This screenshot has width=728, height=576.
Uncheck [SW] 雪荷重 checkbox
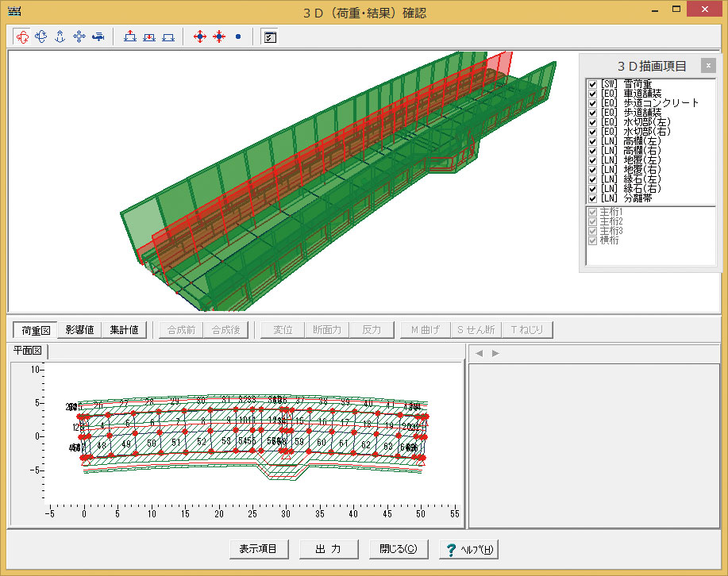[592, 84]
